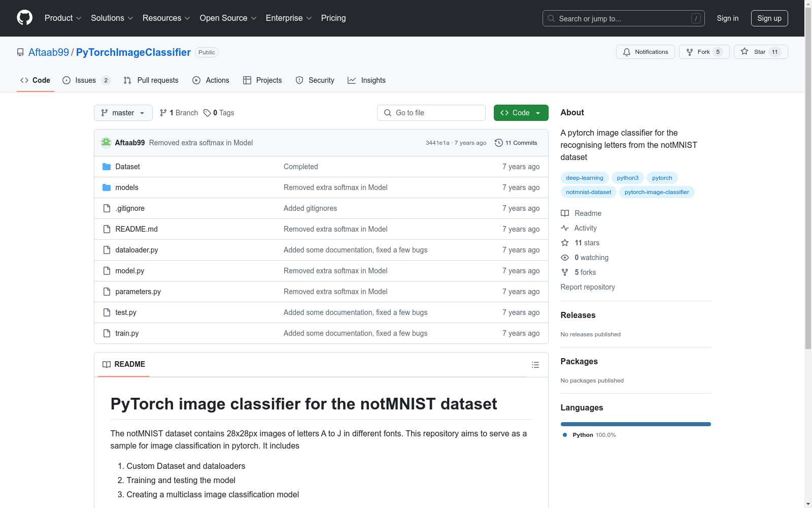812x508 pixels.
Task: Open the train.py file
Action: pos(127,333)
